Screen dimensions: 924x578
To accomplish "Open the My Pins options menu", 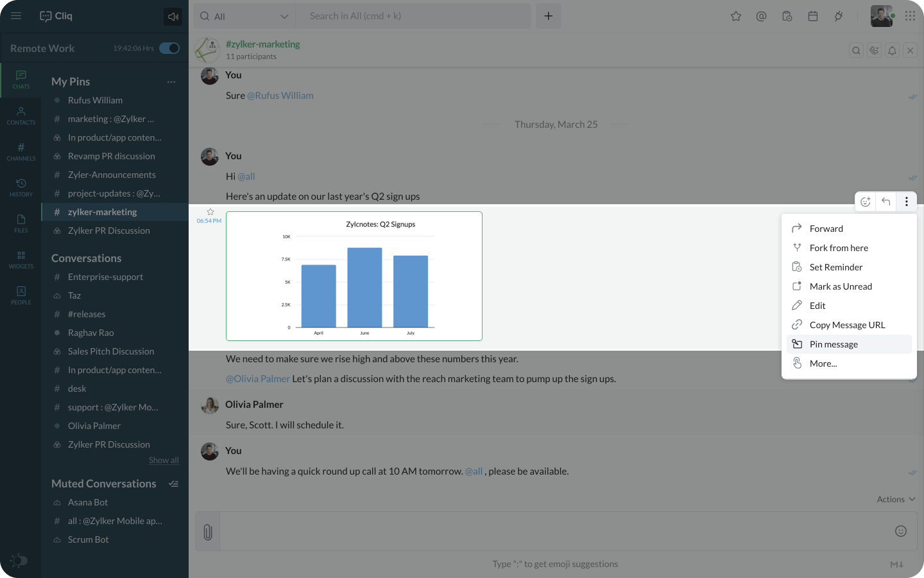I will tap(171, 82).
